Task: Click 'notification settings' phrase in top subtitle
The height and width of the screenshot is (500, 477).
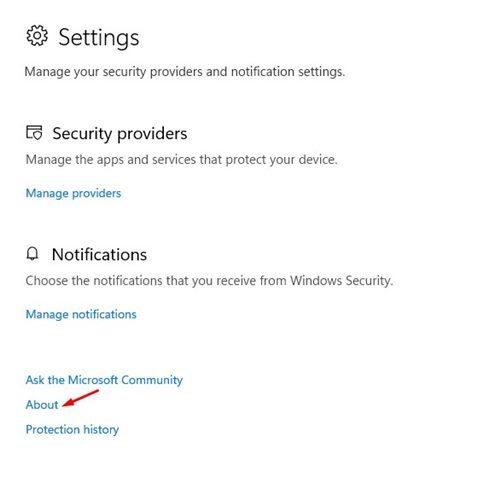Action: point(288,72)
